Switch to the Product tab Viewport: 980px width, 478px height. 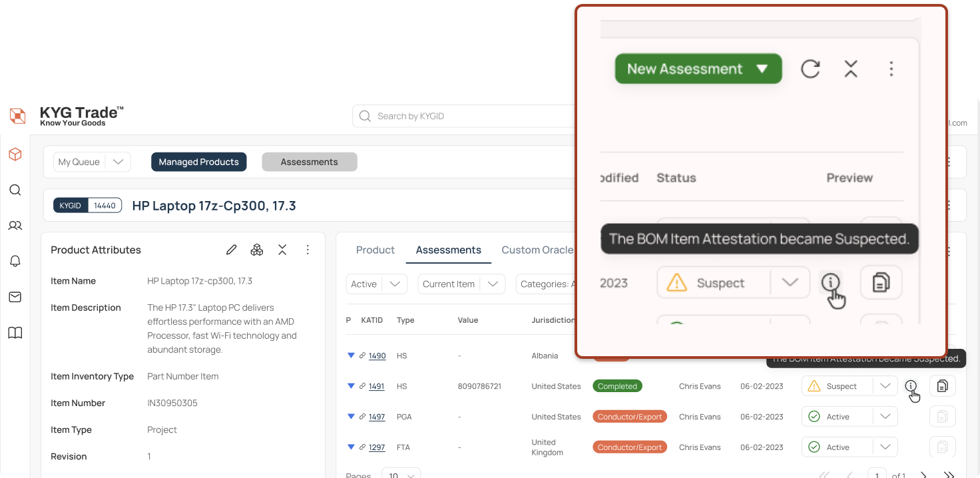tap(375, 250)
